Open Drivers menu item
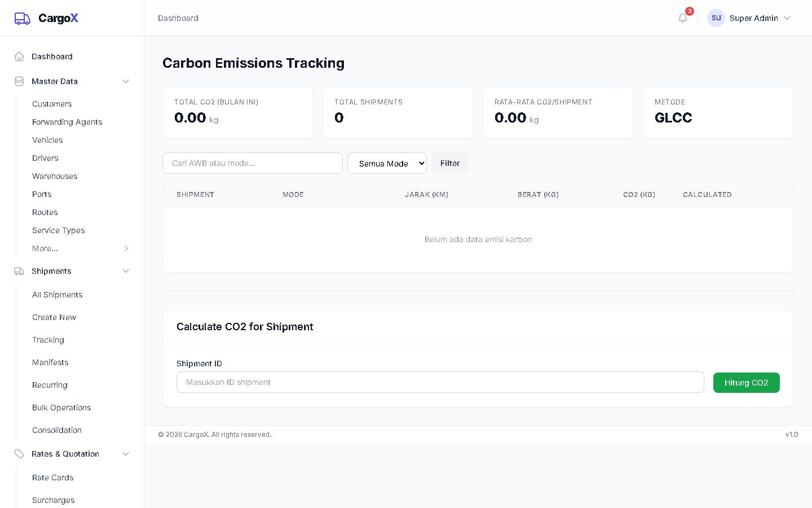 (x=45, y=158)
